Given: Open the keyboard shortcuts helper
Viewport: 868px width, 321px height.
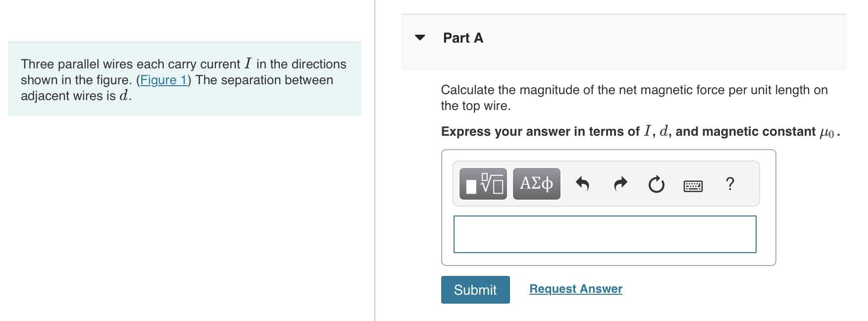Looking at the screenshot, I should tap(693, 184).
